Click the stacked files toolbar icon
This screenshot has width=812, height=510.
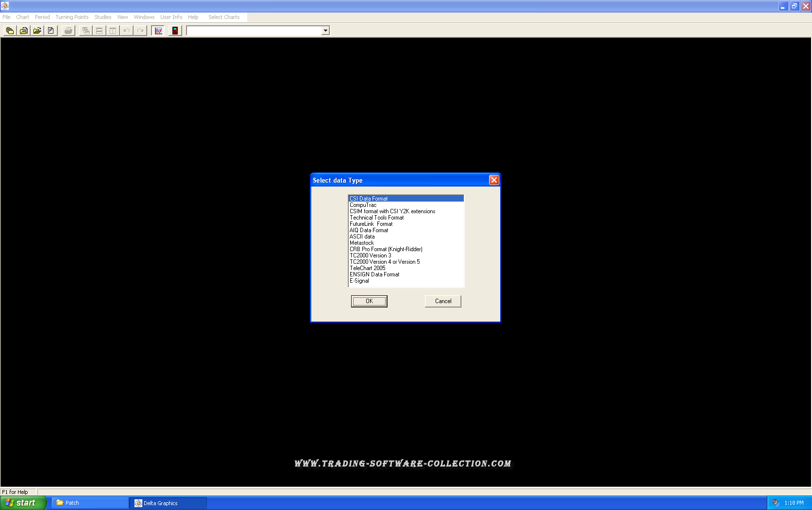point(10,31)
